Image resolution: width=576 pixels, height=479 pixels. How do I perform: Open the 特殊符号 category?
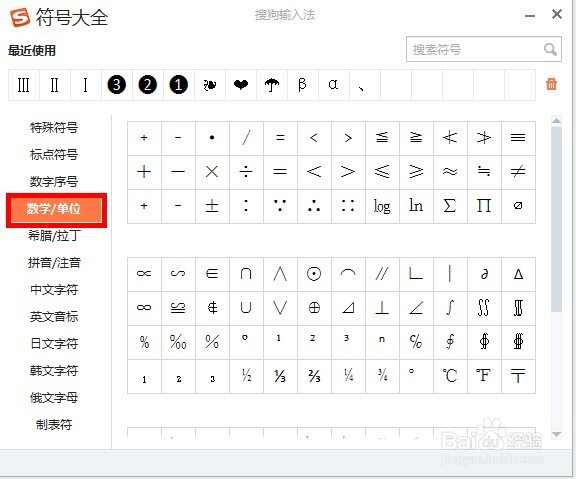54,127
